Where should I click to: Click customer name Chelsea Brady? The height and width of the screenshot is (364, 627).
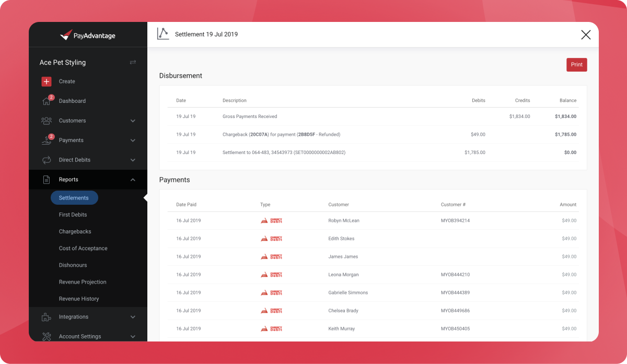pyautogui.click(x=343, y=311)
